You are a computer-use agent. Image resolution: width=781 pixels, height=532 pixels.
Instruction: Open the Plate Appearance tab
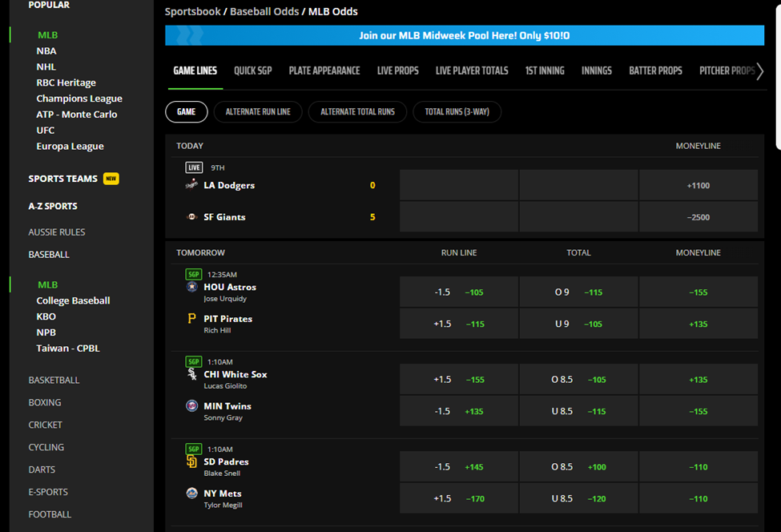point(324,71)
